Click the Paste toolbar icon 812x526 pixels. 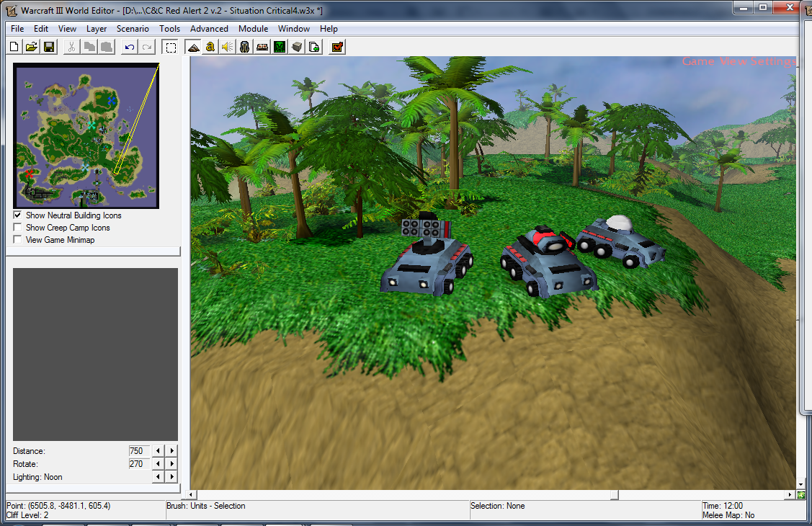[x=107, y=47]
